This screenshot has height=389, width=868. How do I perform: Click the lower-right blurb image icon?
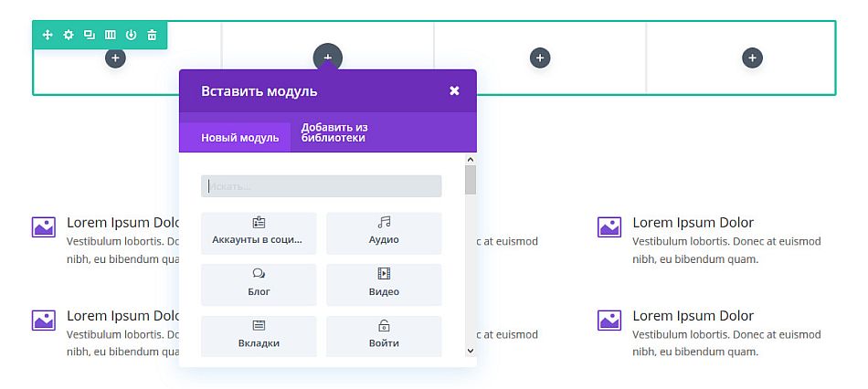coord(609,321)
